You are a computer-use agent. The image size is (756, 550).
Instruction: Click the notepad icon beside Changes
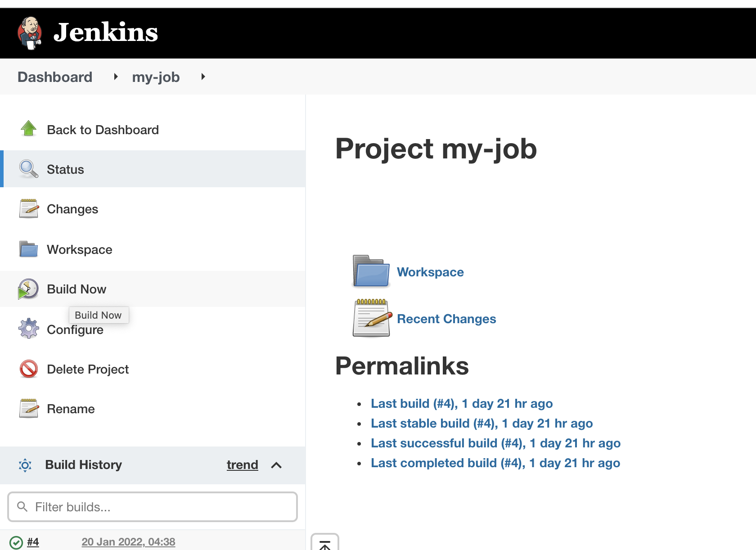29,208
